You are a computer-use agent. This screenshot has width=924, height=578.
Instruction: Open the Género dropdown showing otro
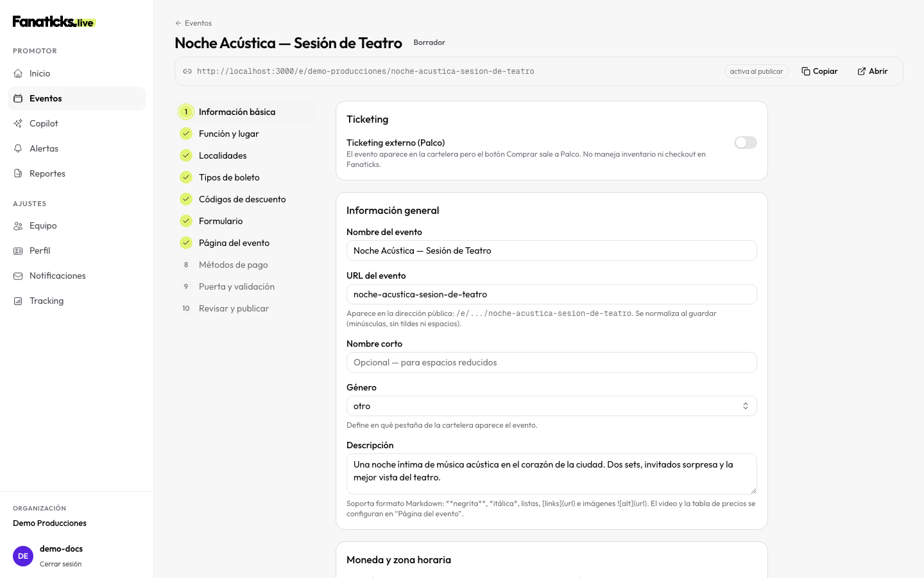(552, 406)
